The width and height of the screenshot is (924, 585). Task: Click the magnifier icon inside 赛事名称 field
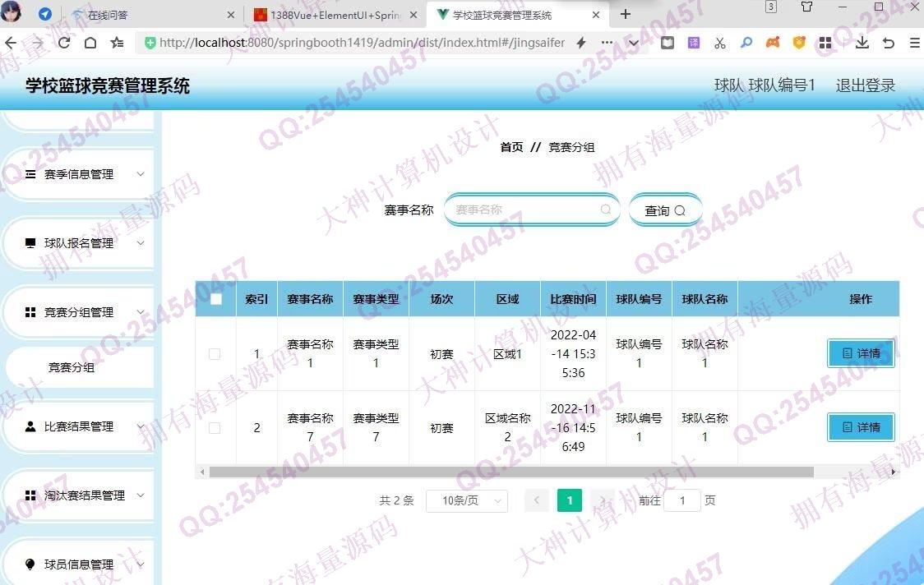606,210
